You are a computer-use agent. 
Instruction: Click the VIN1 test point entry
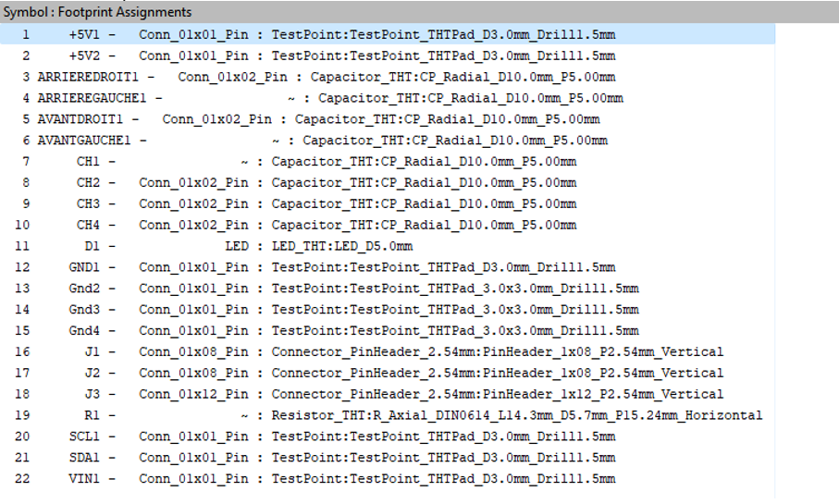pos(370,479)
